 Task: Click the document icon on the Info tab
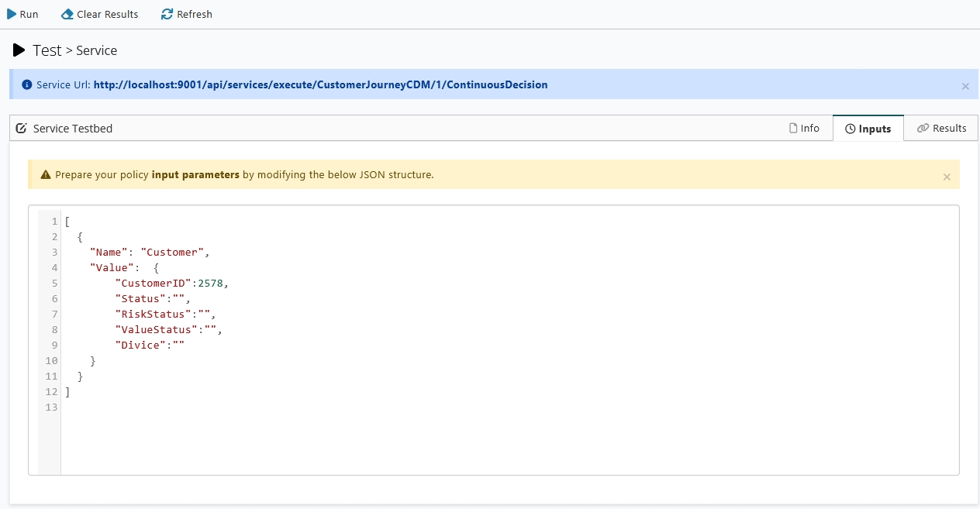click(793, 128)
